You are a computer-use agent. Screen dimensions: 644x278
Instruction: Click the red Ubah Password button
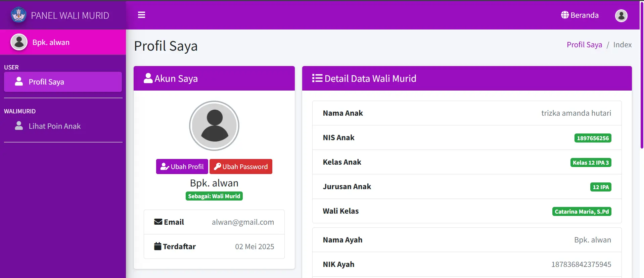pyautogui.click(x=241, y=166)
